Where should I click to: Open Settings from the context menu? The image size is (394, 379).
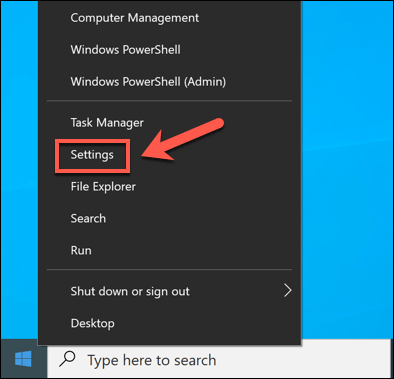coord(169,155)
